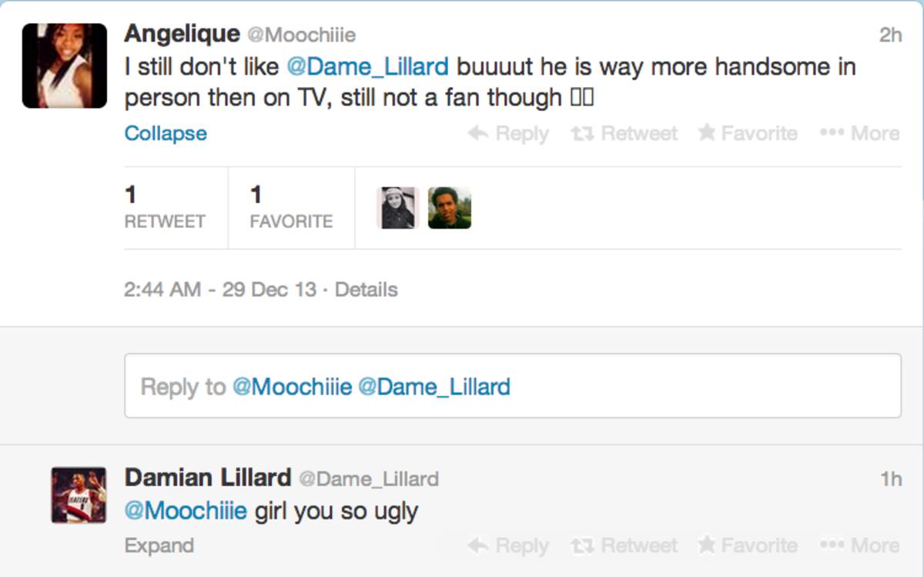Image resolution: width=924 pixels, height=577 pixels.
Task: Open Angelique's profile picture
Action: tap(64, 65)
